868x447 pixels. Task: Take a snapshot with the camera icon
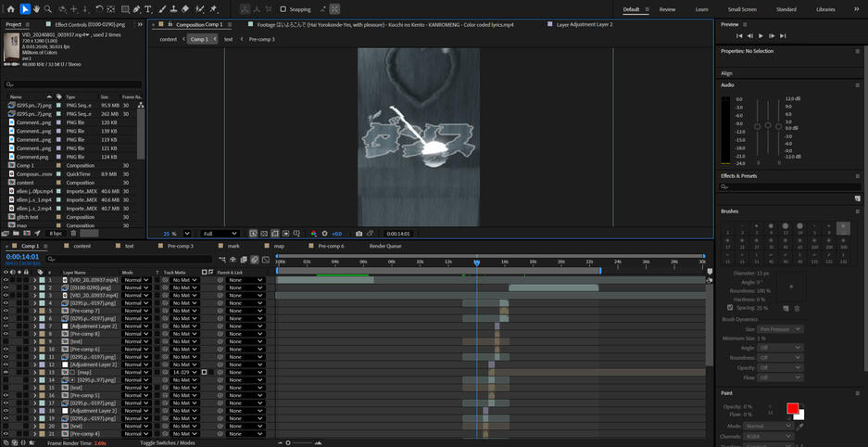[x=359, y=234]
